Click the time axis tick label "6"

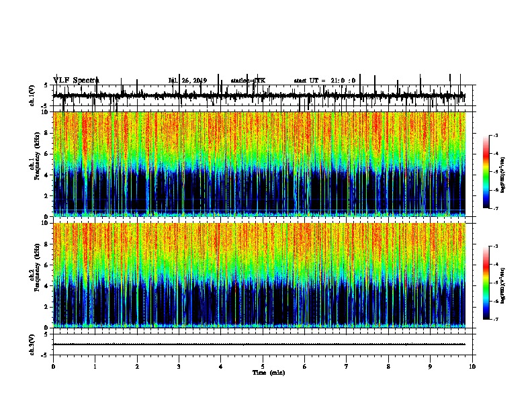coord(305,367)
